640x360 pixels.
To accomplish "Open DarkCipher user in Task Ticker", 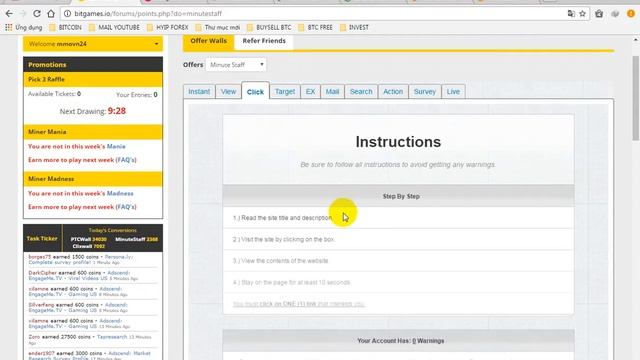I will 42,273.
